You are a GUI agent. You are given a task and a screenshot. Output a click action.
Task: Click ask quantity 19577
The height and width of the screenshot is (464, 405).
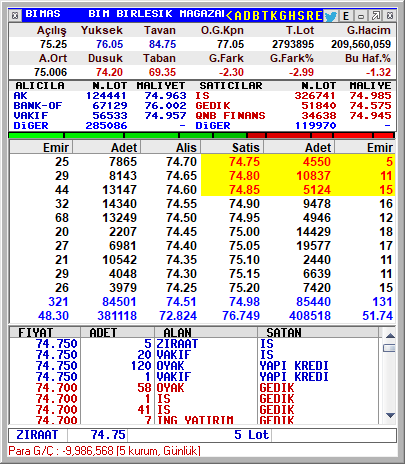pyautogui.click(x=313, y=246)
